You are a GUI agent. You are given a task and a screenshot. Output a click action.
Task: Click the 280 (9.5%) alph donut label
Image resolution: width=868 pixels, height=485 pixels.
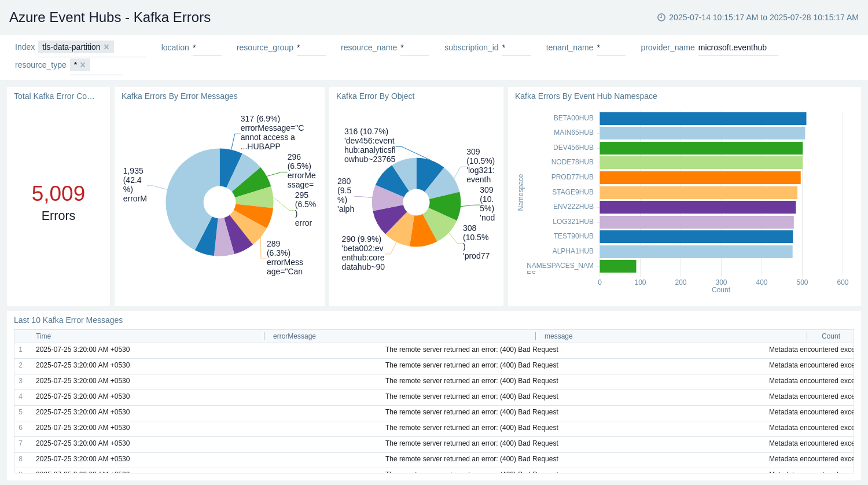pos(345,195)
